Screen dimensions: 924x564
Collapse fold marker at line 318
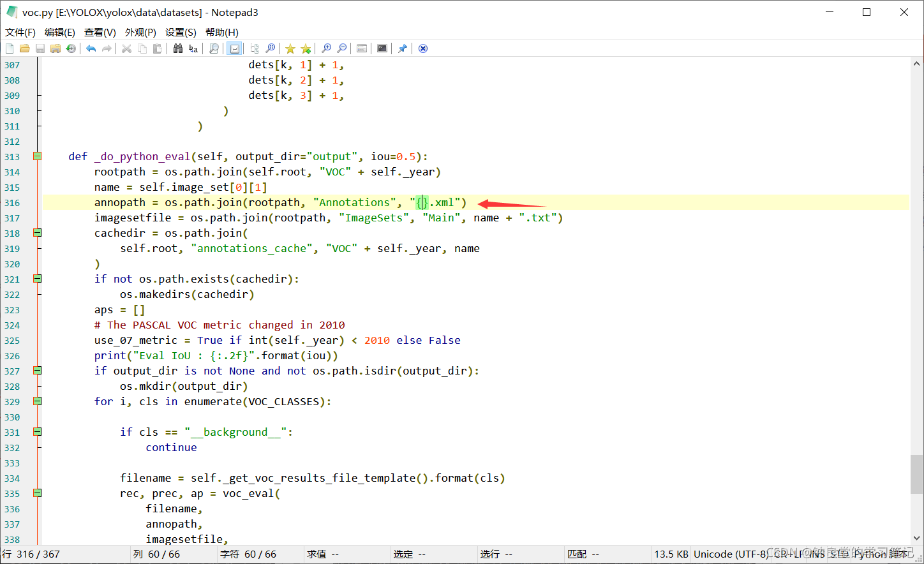[38, 233]
